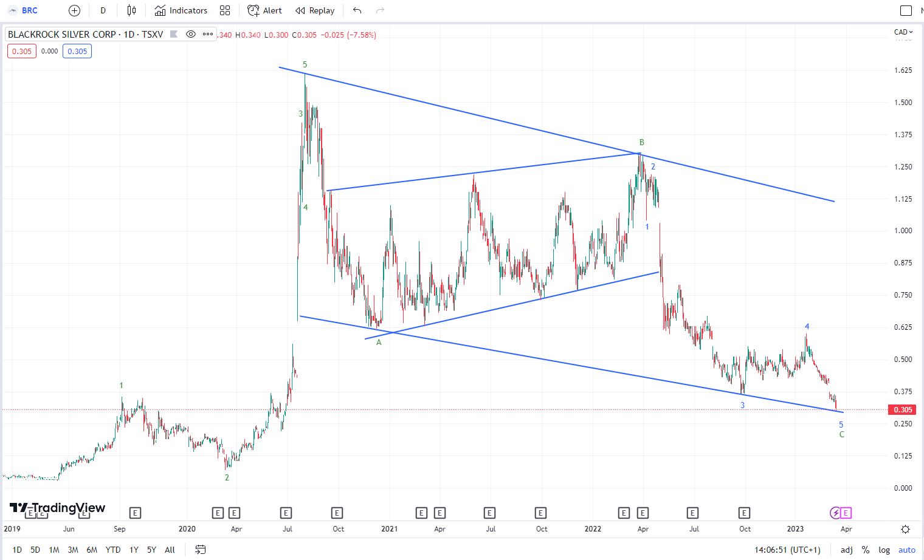Click the 1.625 price on the scale

903,70
